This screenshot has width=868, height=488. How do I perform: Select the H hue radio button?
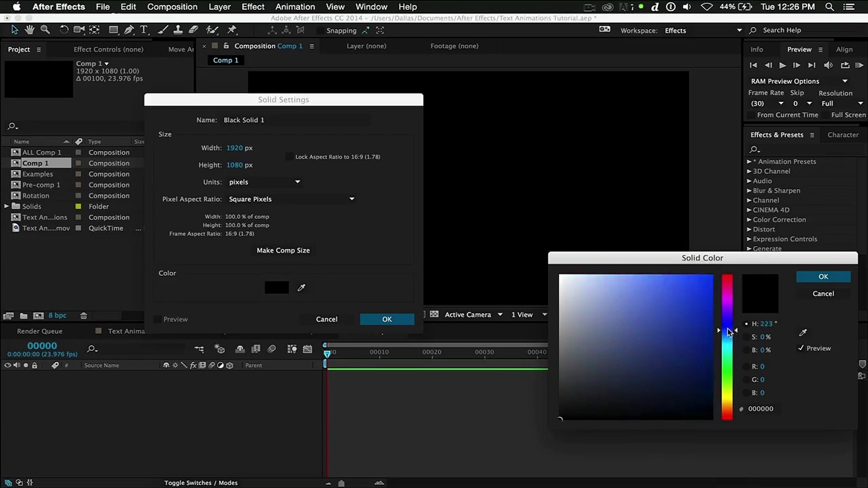(746, 324)
